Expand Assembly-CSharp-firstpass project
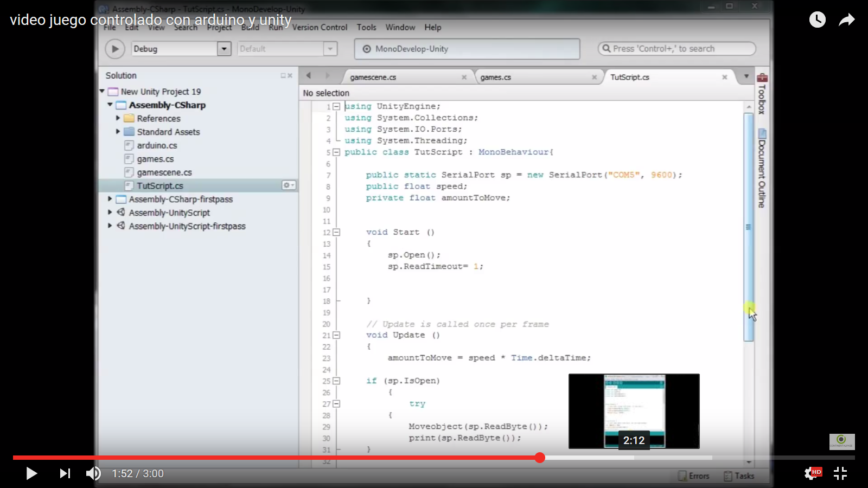The image size is (868, 488). click(110, 199)
